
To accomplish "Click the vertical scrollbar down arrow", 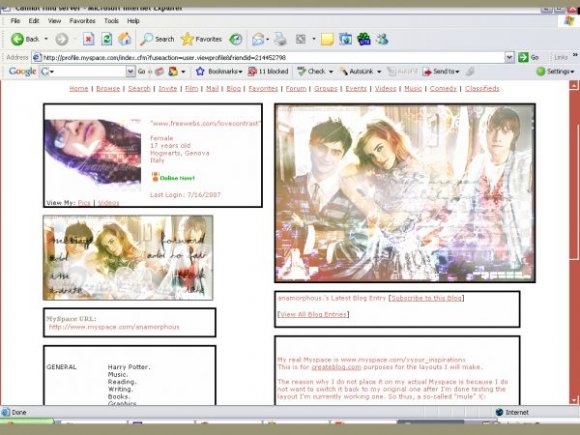I will click(574, 400).
